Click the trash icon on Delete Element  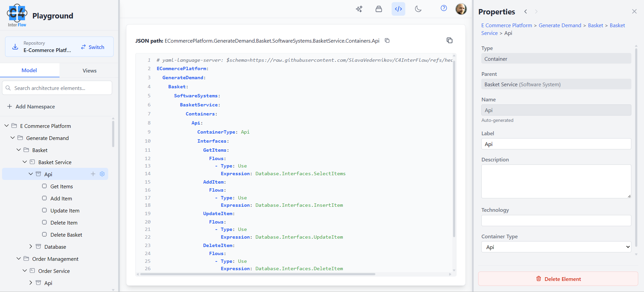[x=539, y=279]
